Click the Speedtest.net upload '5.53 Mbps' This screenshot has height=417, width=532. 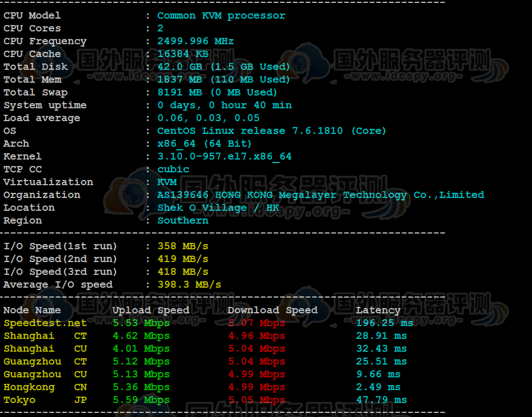click(x=141, y=323)
